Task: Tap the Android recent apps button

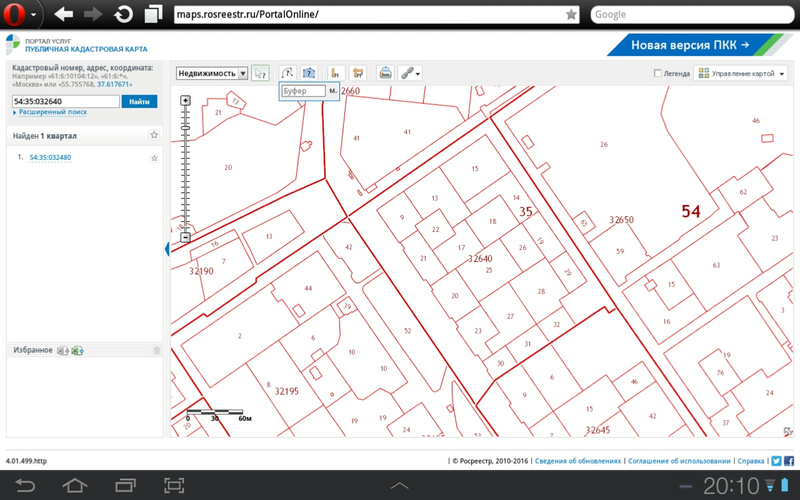Action: click(x=125, y=485)
